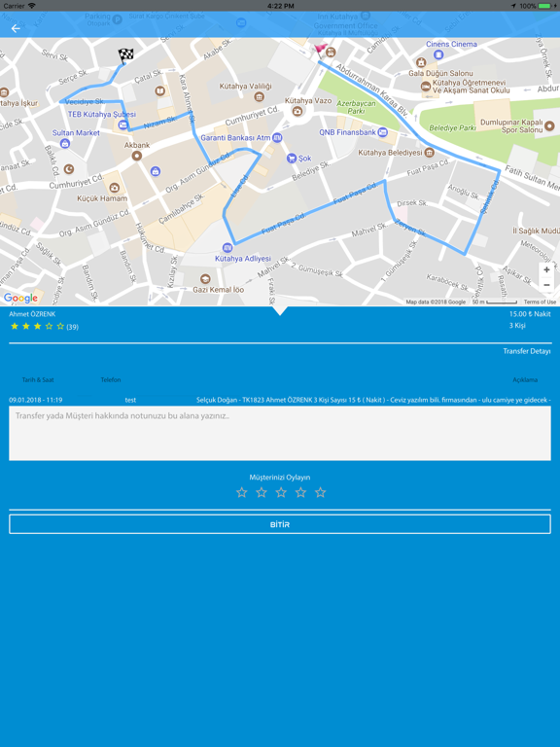The width and height of the screenshot is (560, 747).
Task: Tap the Parking Otopark P icon
Action: pyautogui.click(x=117, y=19)
